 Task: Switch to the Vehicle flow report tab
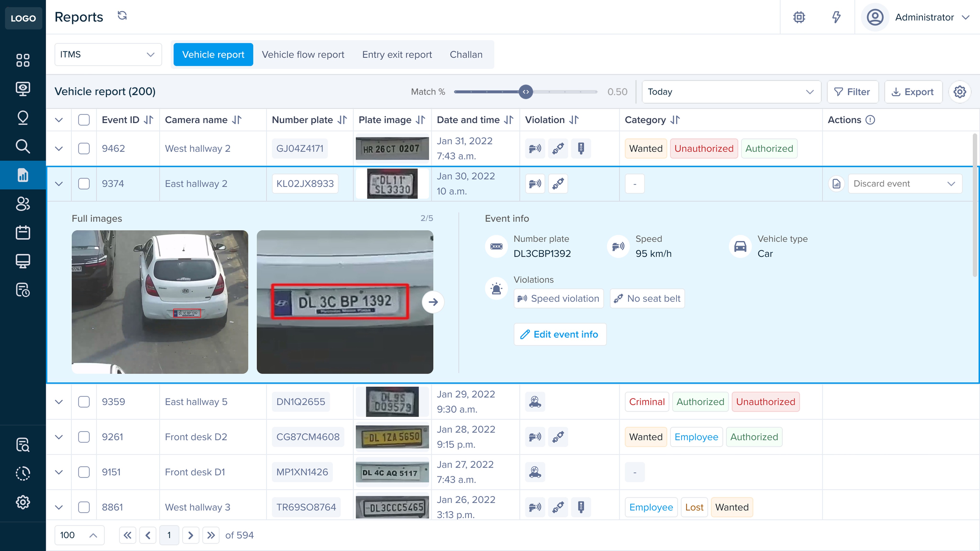(x=303, y=55)
